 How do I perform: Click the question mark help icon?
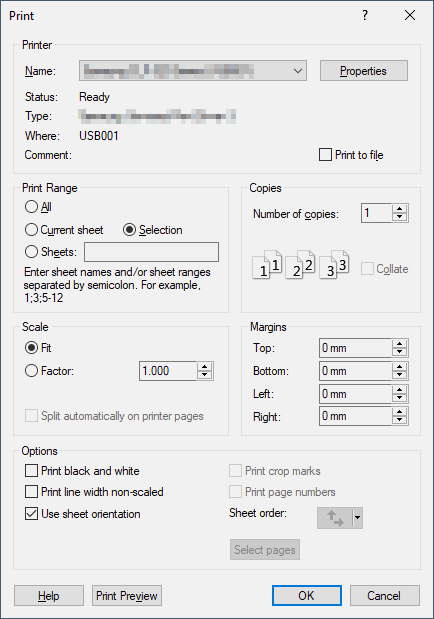(364, 15)
